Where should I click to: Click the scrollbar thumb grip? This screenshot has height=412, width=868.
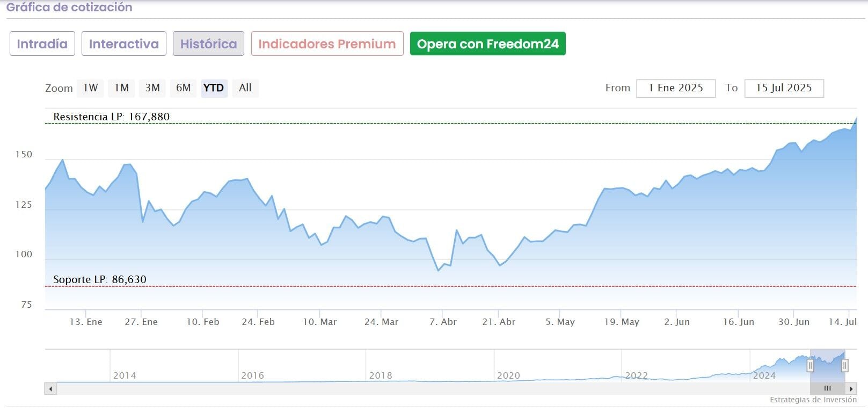(x=827, y=388)
